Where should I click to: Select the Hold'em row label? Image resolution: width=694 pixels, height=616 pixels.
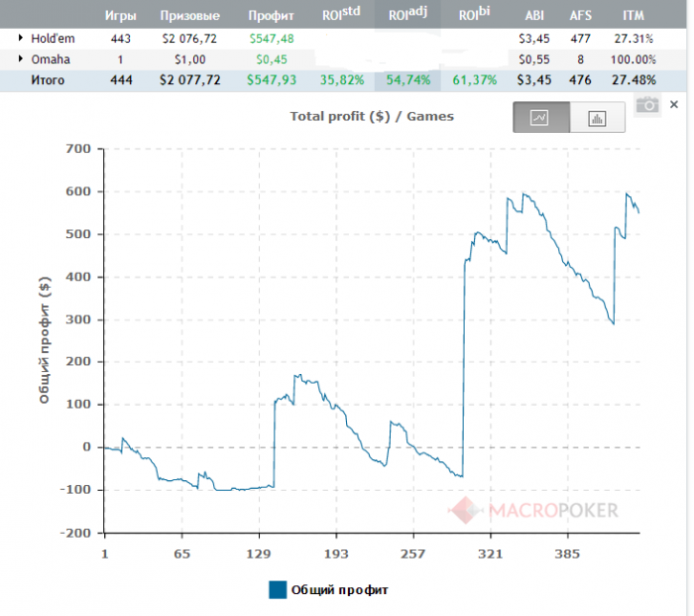(x=53, y=39)
